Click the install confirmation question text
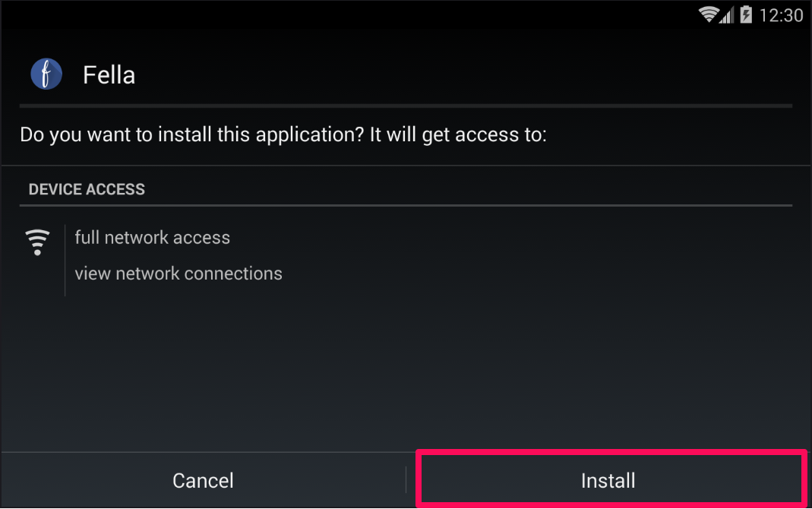The width and height of the screenshot is (812, 509). tap(283, 134)
